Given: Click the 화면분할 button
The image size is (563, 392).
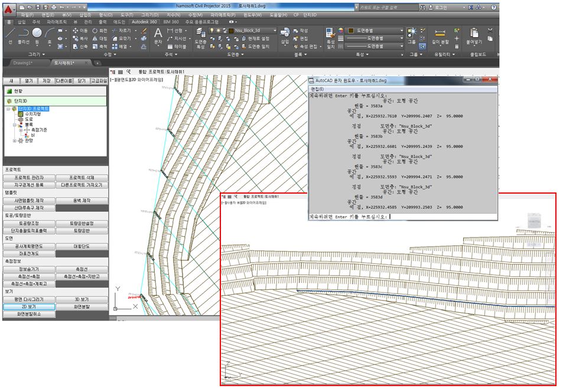Looking at the screenshot, I should (x=82, y=307).
